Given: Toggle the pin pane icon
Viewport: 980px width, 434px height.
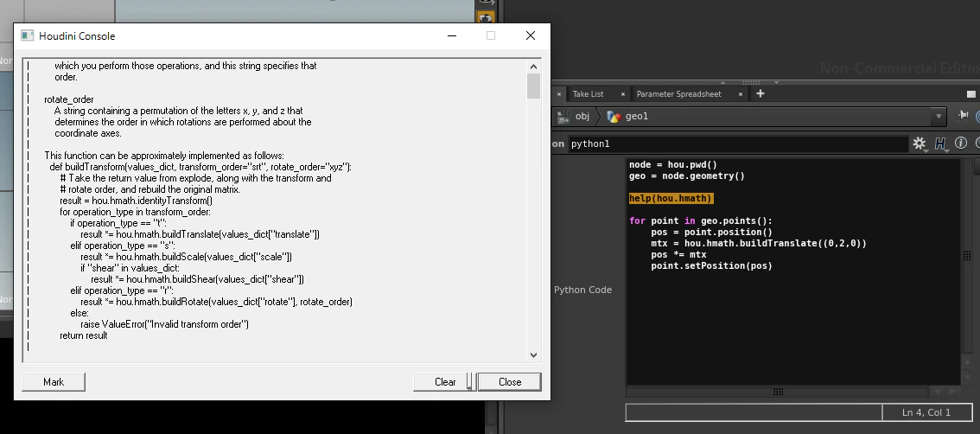Looking at the screenshot, I should 963,116.
